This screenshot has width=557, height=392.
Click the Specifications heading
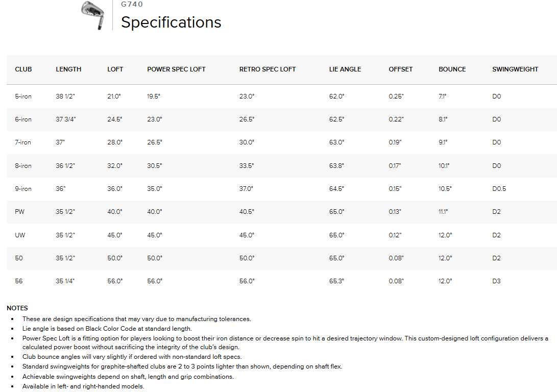tap(171, 22)
